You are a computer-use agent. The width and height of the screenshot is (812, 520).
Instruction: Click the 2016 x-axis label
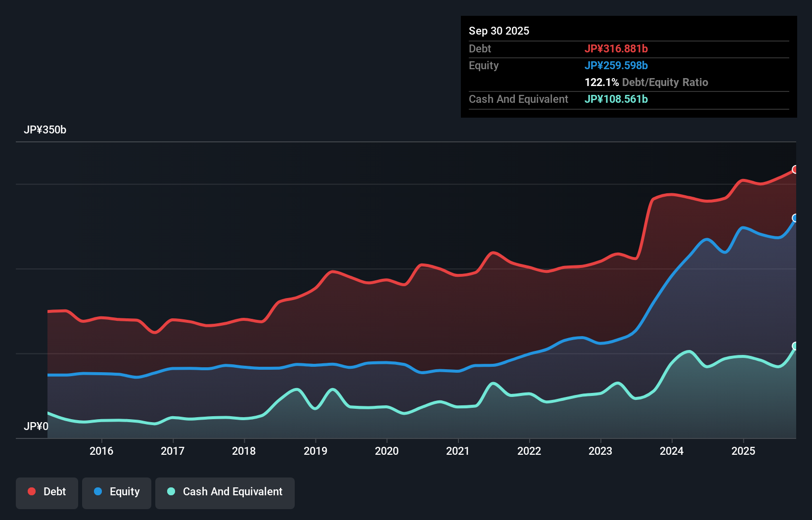pos(101,451)
